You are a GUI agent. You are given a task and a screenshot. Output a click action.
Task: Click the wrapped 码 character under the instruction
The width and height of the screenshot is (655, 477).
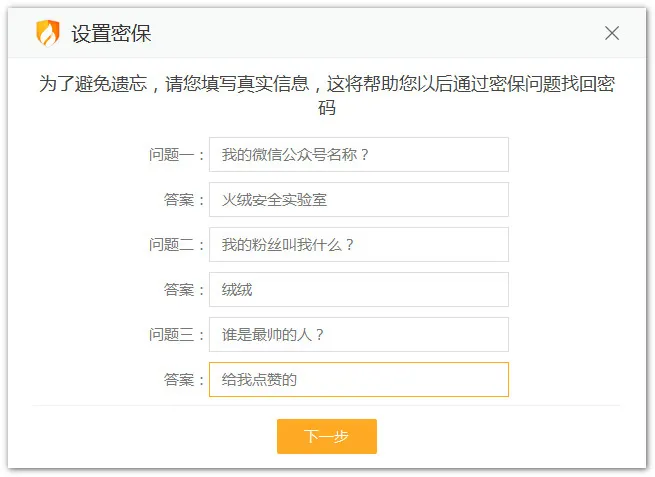(326, 108)
